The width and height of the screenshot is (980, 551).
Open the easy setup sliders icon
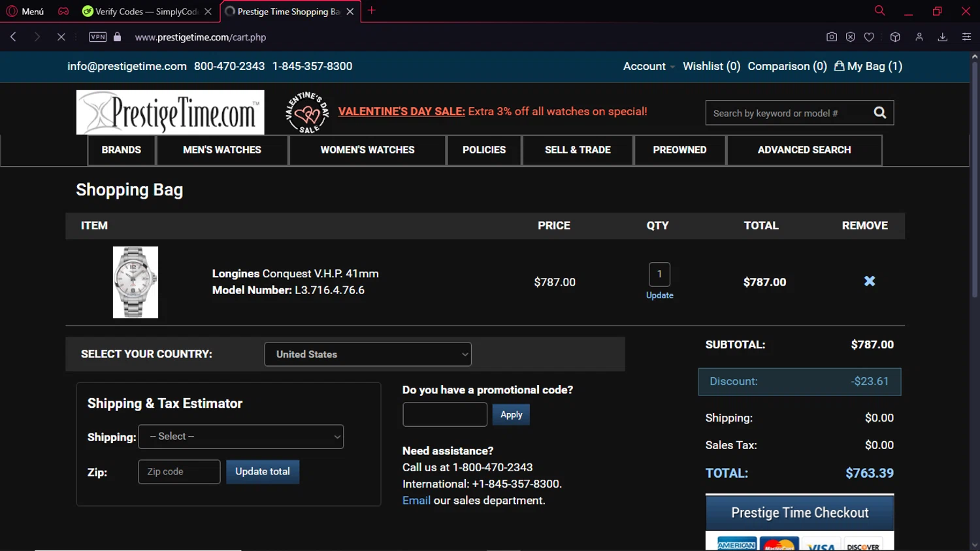(966, 37)
